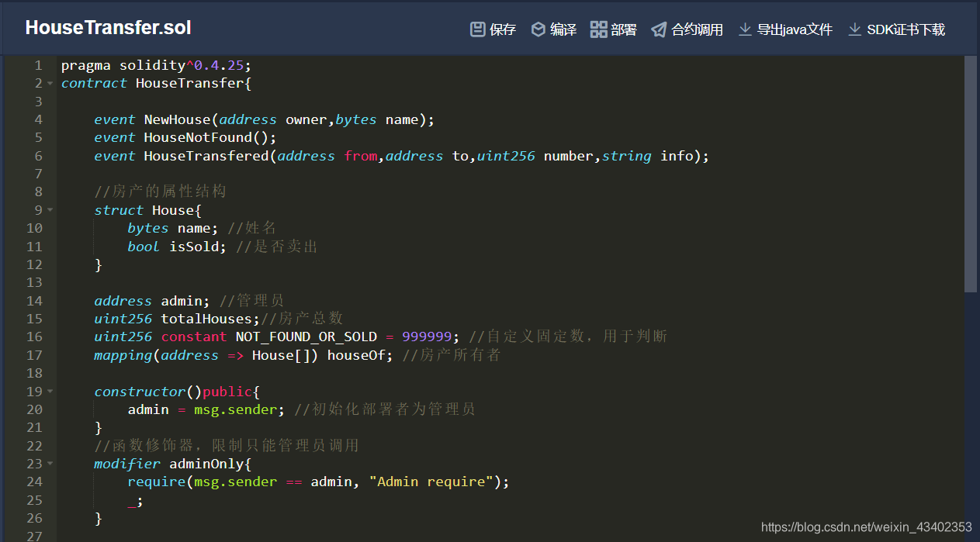980x542 pixels.
Task: Click 'admin = msg.sender;' on line 20
Action: [206, 409]
